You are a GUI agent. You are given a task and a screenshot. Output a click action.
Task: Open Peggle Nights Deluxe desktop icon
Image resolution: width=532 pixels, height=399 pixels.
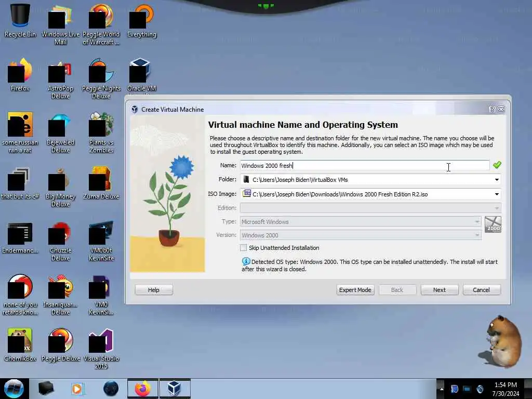tap(101, 78)
